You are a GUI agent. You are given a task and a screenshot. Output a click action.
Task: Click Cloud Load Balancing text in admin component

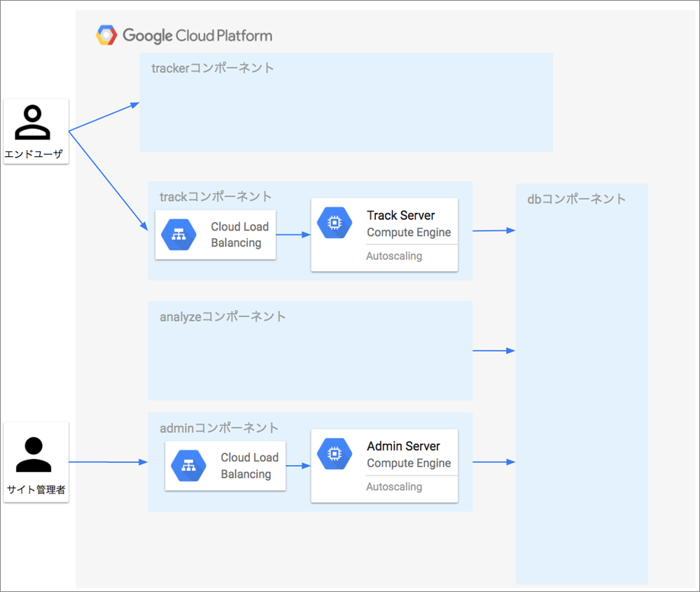250,466
